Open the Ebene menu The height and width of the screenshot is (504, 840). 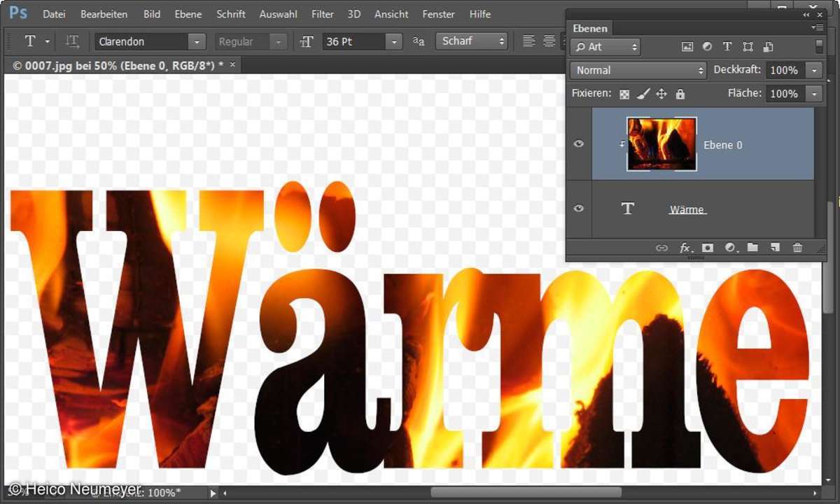[x=188, y=14]
